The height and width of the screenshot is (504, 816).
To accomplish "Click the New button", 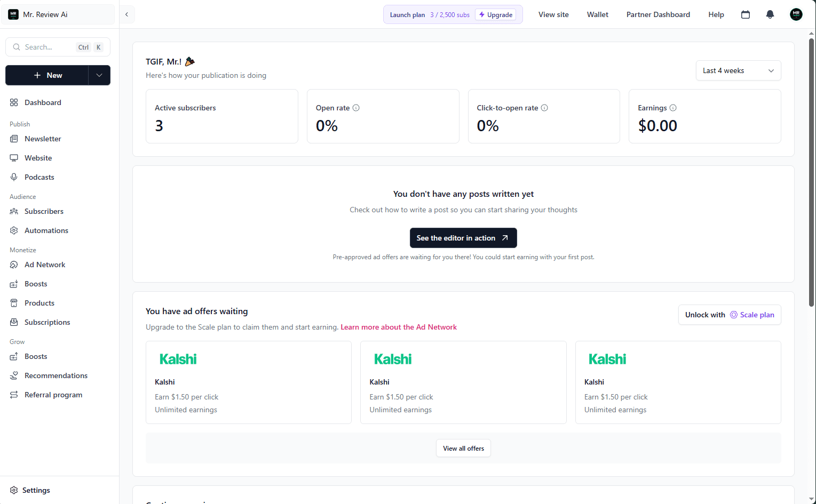I will 47,75.
